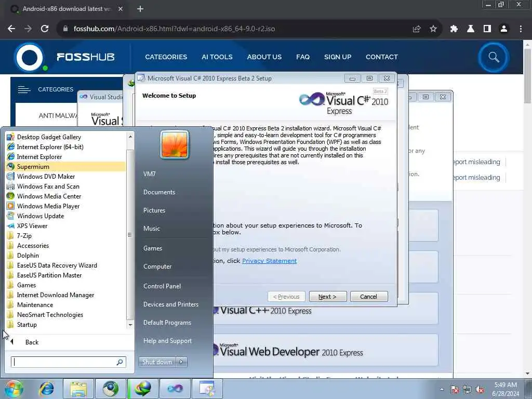This screenshot has height=399, width=532.
Task: Click the Start menu user picture
Action: click(175, 144)
